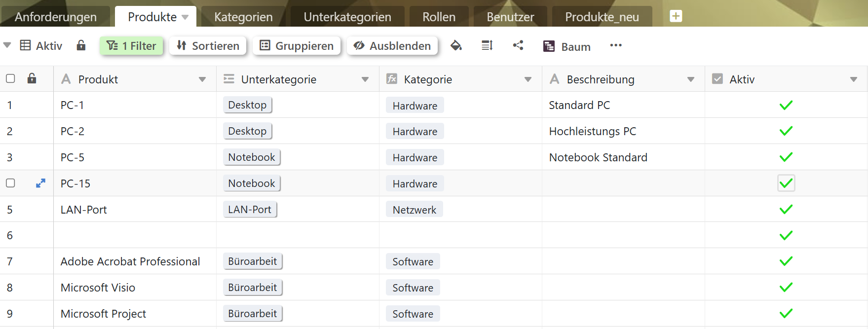Uncheck the Aktiv checkmark for PC-15
868x329 pixels.
786,183
